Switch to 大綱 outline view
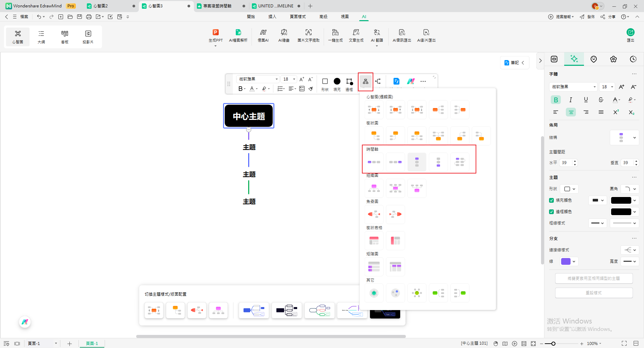644x348 pixels. (41, 37)
